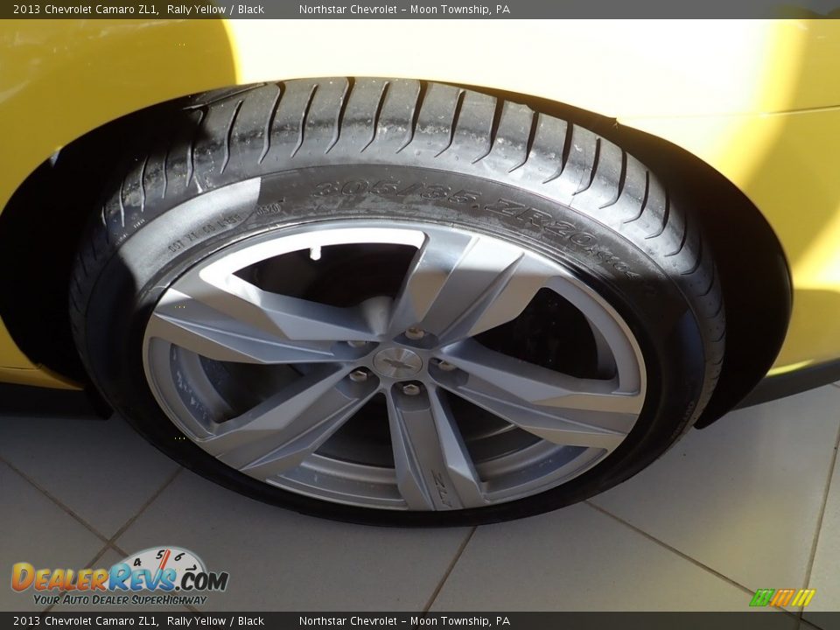The image size is (840, 630).
Task: Click 'Northstar Chevrolet – Moon Township, PA' in bottom caption
Action: click(404, 621)
